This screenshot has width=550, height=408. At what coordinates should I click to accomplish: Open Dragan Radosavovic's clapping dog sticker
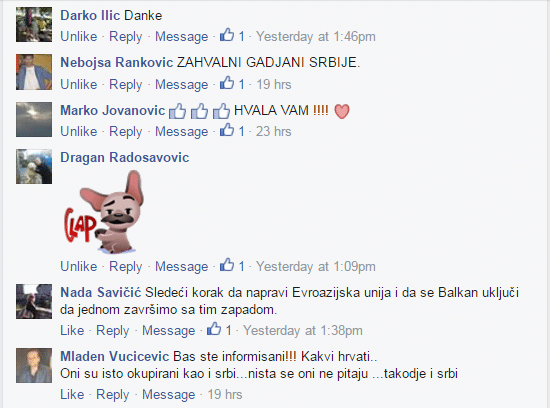(104, 212)
